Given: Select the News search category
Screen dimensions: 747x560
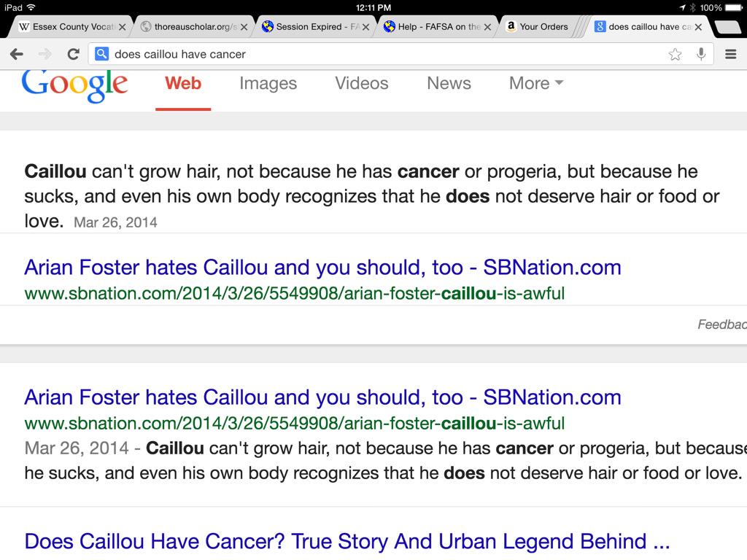Looking at the screenshot, I should point(449,83).
